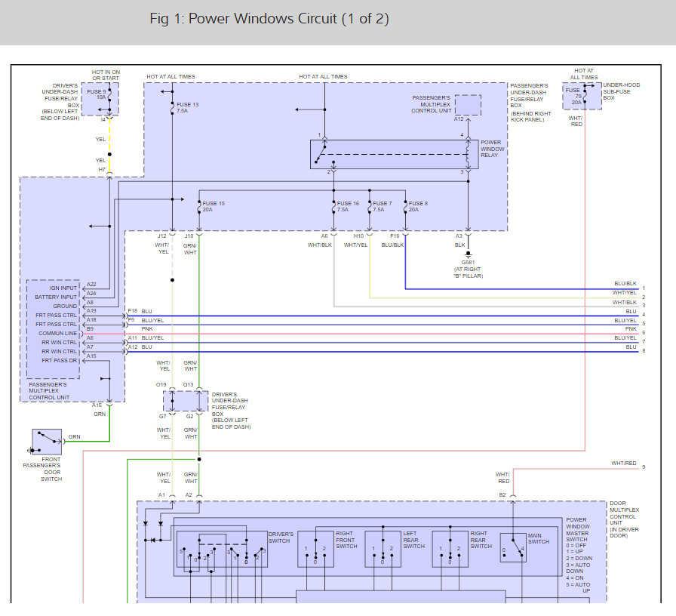
Task: Click the "IGN INPUT" pin label
Action: click(x=63, y=288)
